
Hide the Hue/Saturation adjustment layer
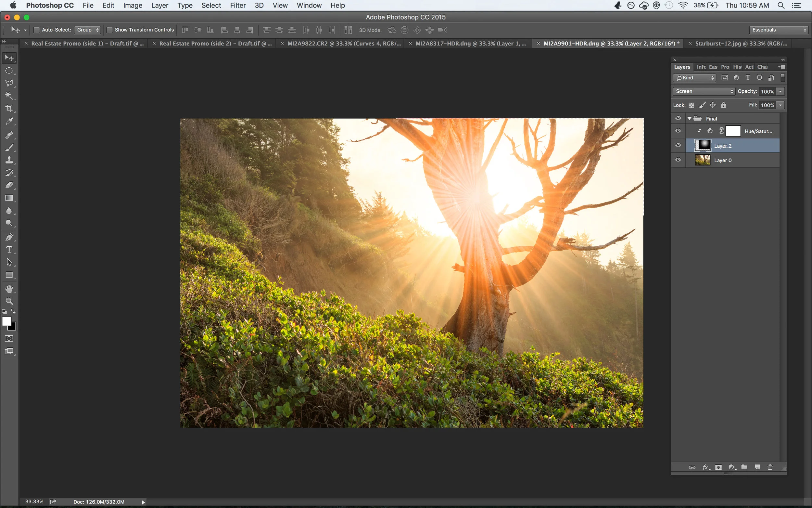click(x=678, y=131)
